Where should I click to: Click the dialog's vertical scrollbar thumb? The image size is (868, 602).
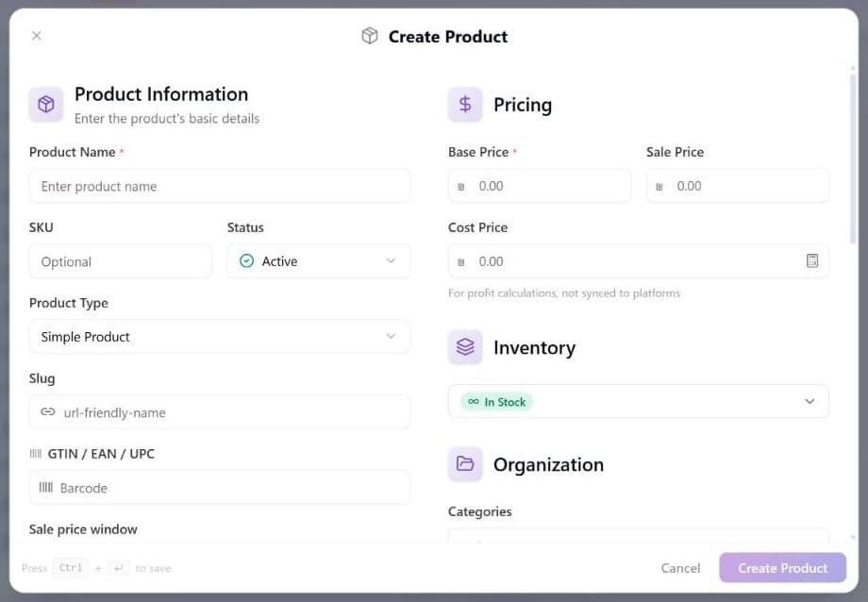click(x=853, y=158)
